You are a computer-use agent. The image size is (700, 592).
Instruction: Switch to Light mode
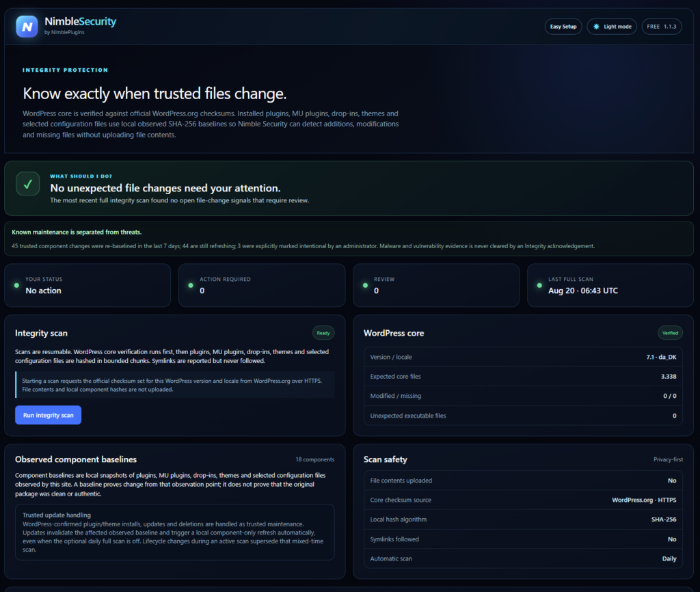(x=612, y=27)
